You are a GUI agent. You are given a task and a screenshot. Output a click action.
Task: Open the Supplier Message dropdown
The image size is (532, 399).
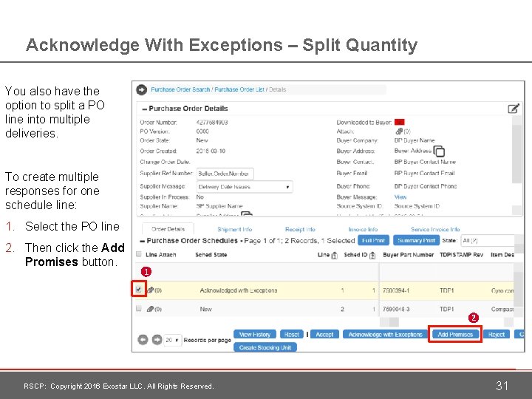click(x=245, y=187)
